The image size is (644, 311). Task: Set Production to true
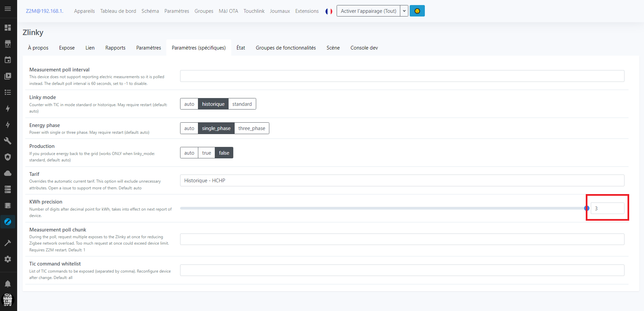[207, 153]
